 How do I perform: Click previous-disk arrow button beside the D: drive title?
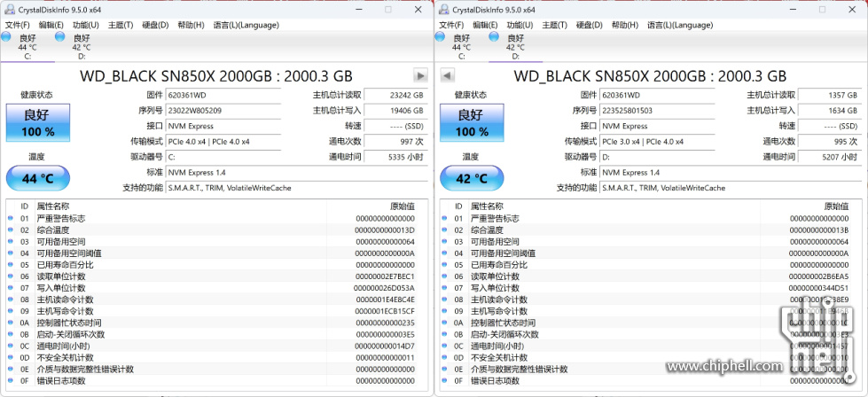click(x=447, y=75)
